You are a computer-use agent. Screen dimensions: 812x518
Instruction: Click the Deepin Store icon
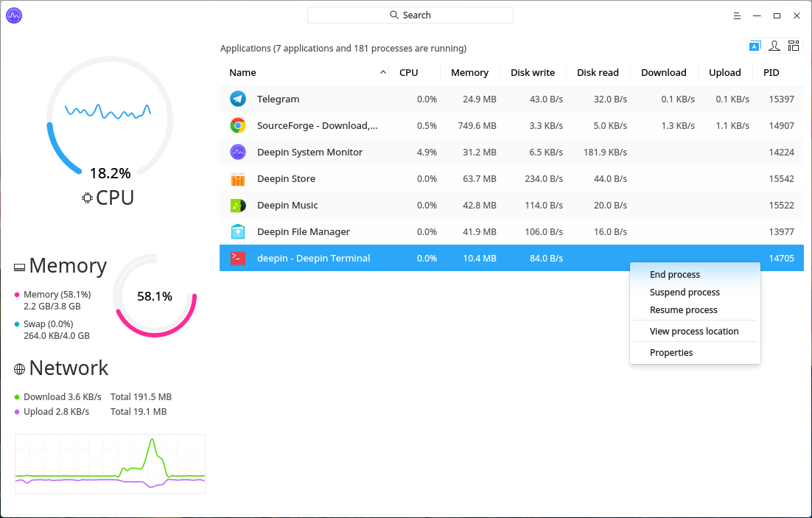point(238,179)
